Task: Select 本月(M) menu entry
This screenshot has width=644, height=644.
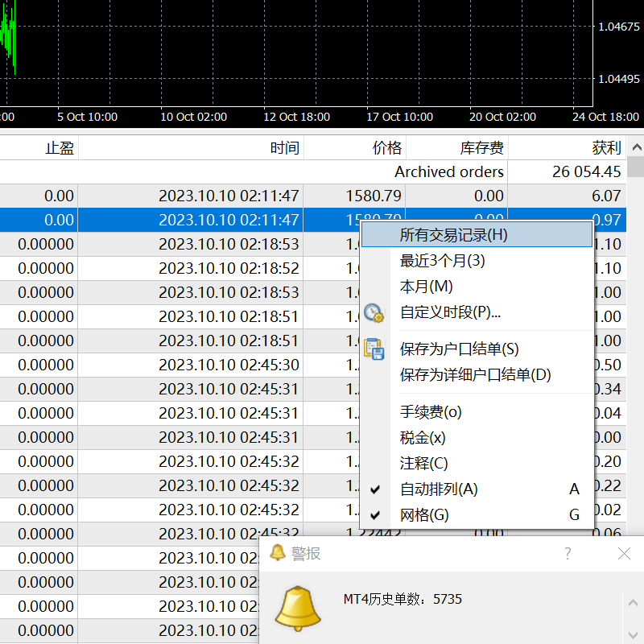Action: tap(427, 287)
